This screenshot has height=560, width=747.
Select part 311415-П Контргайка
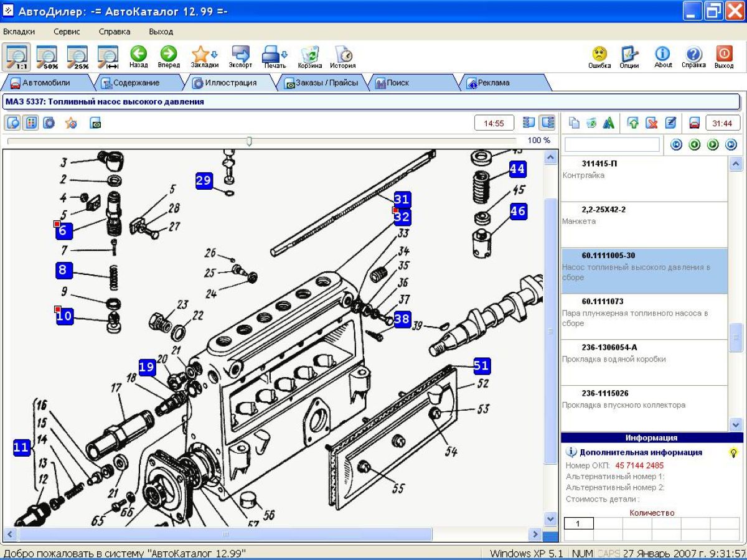click(x=644, y=179)
